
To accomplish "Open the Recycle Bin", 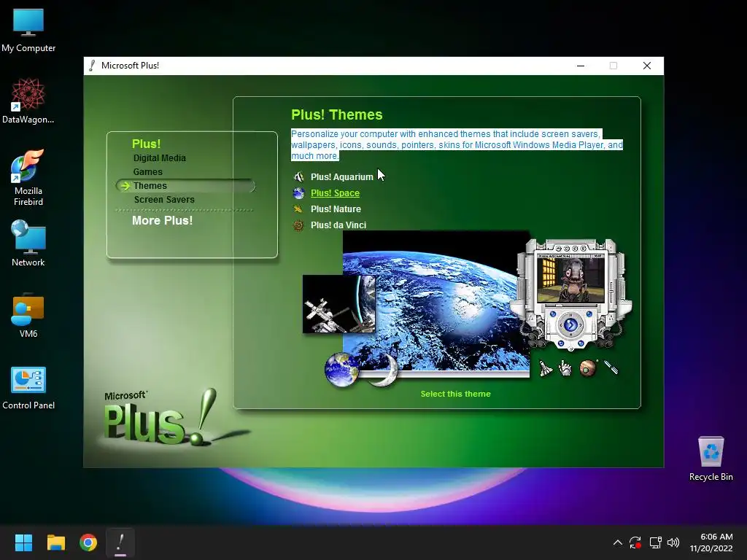I will pos(711,459).
